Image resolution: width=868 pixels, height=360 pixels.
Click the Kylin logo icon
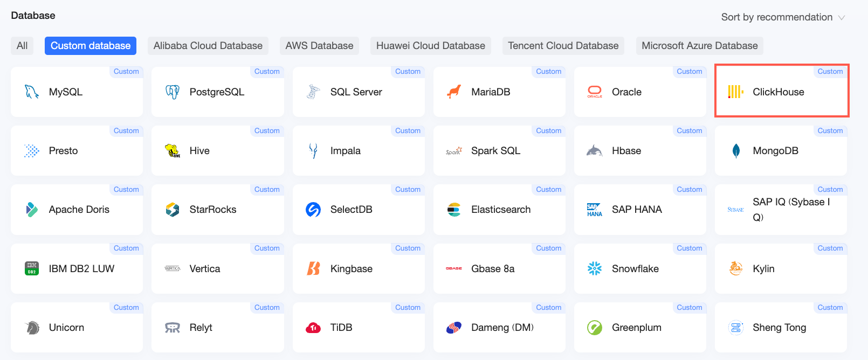[735, 268]
